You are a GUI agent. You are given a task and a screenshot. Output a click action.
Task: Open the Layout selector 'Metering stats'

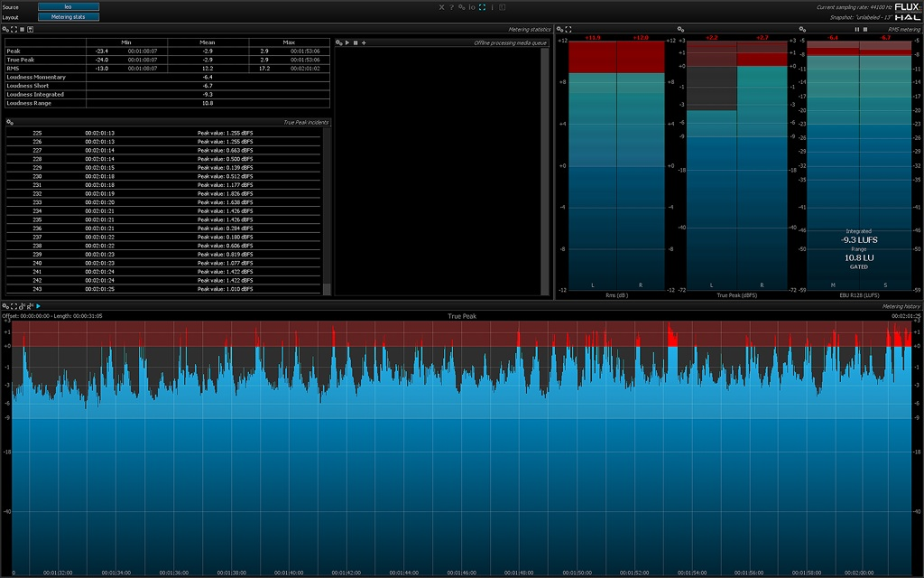click(x=69, y=17)
